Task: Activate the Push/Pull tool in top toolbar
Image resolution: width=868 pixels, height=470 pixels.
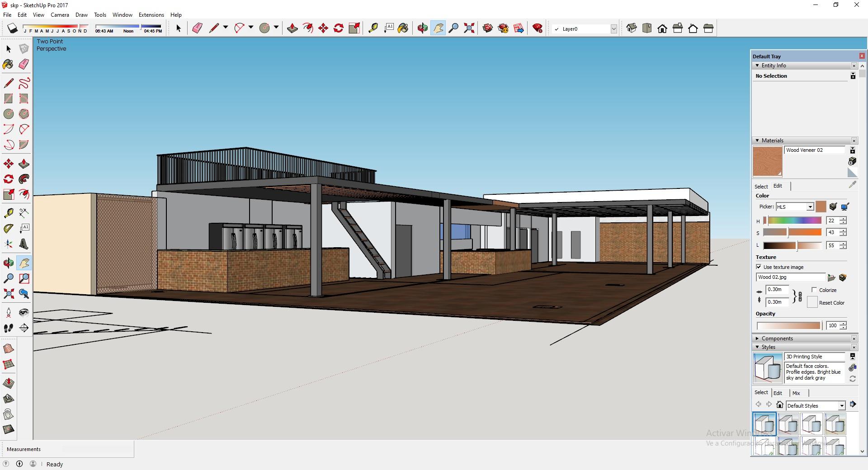Action: pyautogui.click(x=292, y=28)
